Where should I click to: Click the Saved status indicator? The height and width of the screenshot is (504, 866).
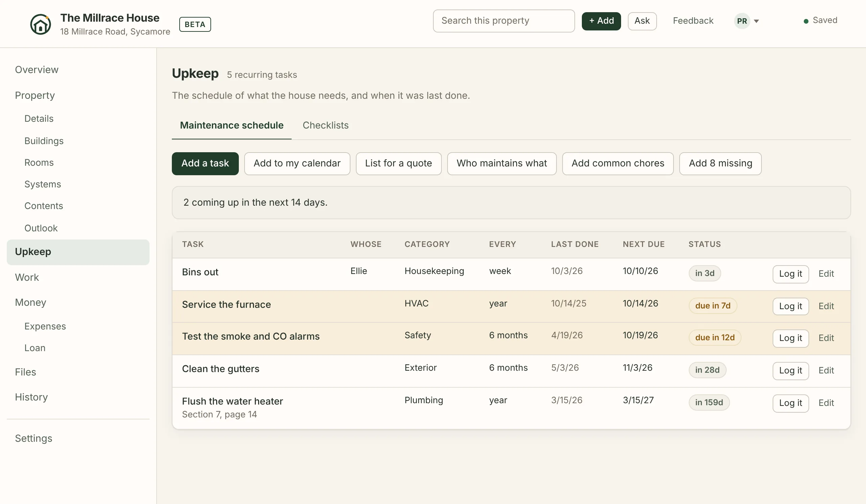point(820,21)
